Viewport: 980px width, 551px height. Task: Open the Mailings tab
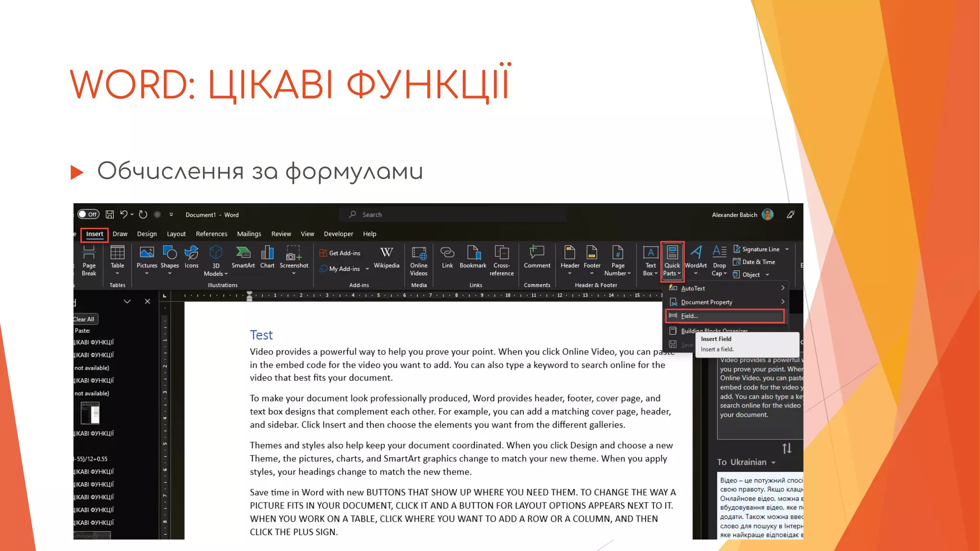pos(249,234)
